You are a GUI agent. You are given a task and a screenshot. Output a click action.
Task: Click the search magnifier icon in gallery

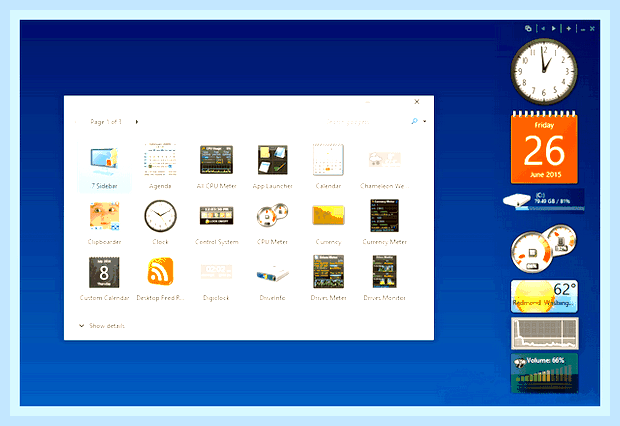point(414,121)
